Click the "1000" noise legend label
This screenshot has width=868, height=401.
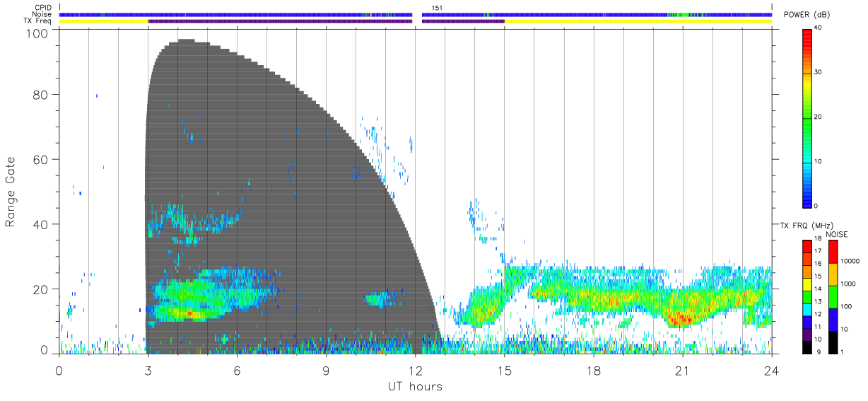pos(847,284)
